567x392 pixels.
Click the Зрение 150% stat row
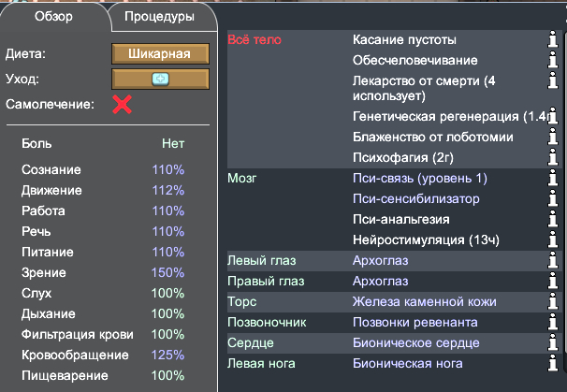103,272
